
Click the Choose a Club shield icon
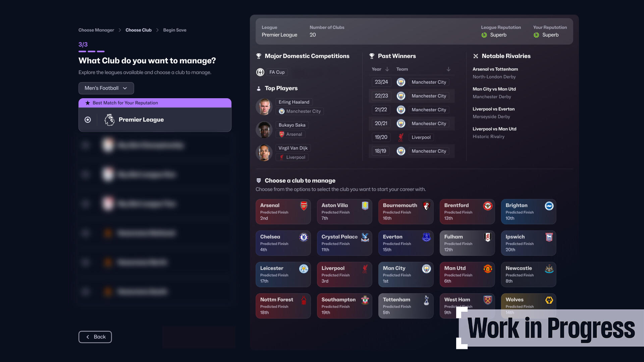point(258,180)
